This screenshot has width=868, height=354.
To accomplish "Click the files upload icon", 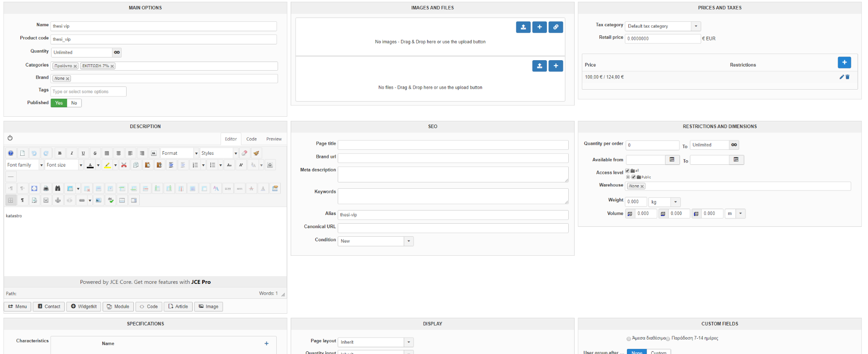I will pyautogui.click(x=539, y=66).
